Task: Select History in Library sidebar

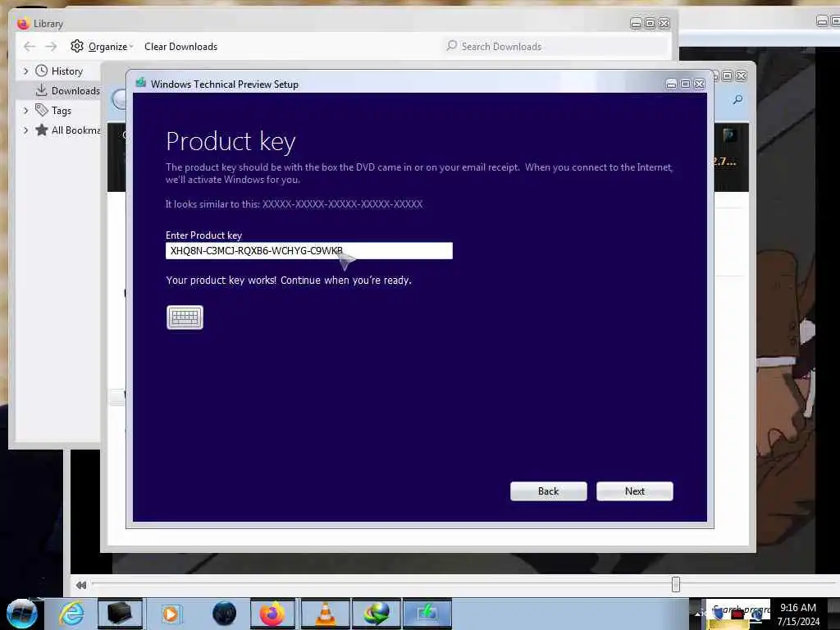Action: point(67,71)
